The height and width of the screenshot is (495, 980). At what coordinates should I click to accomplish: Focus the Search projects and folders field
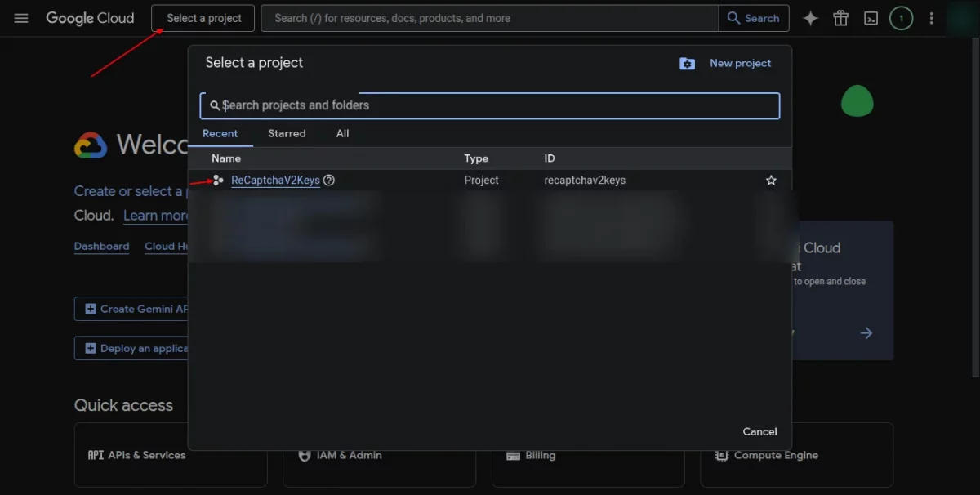[490, 105]
